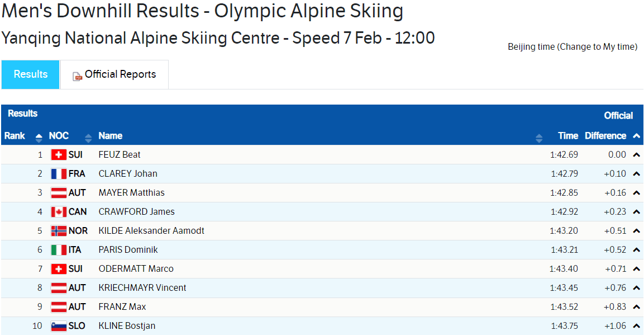
Task: Switch to the Results tab
Action: (31, 74)
